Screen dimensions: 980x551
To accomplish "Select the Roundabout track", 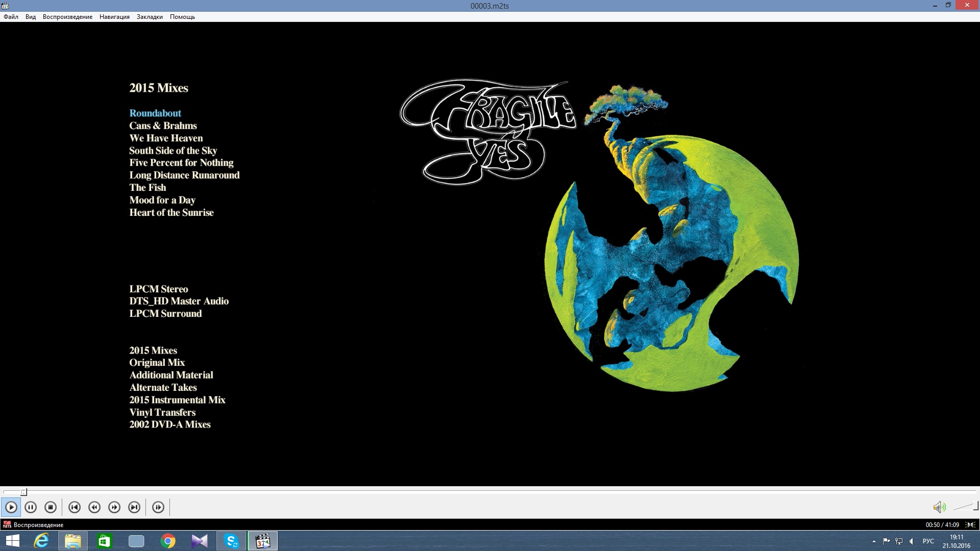I will pos(155,113).
